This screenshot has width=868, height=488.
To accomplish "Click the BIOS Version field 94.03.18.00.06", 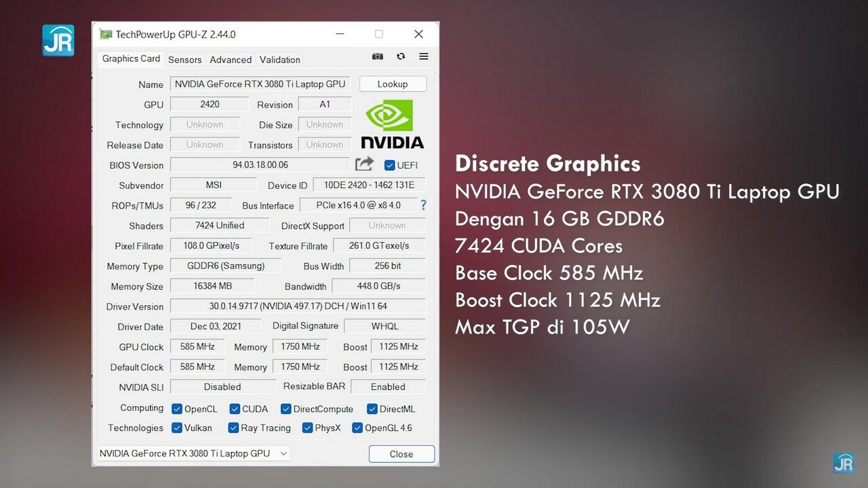I will (x=260, y=165).
